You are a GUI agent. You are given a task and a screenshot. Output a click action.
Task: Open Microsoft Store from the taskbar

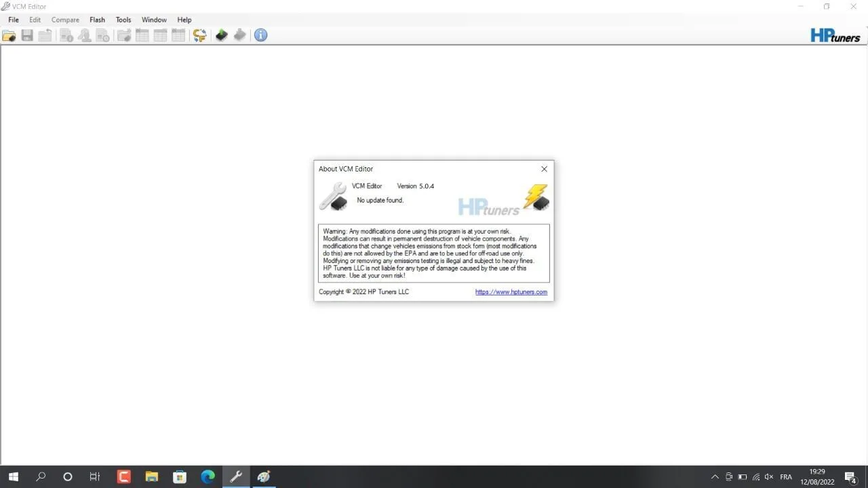[180, 476]
